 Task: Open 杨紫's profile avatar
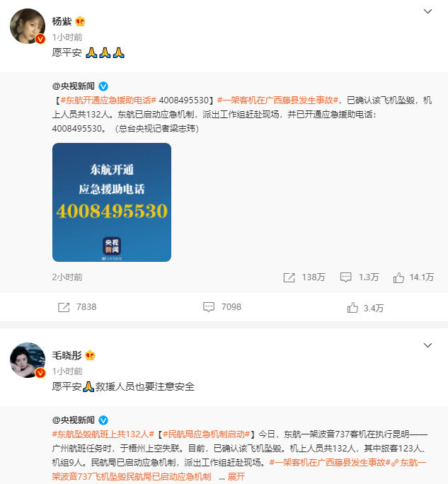[x=28, y=26]
